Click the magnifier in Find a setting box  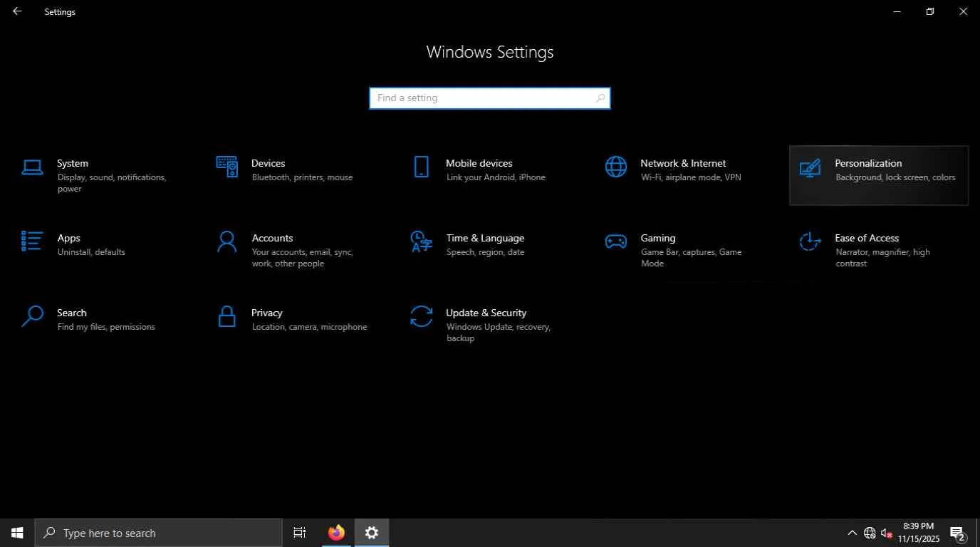[600, 98]
